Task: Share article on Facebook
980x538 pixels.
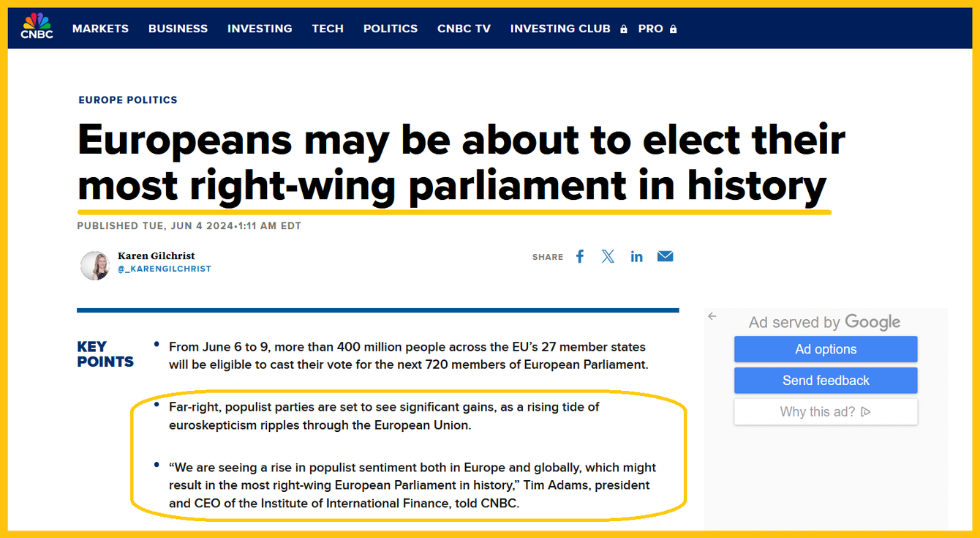Action: pos(580,256)
